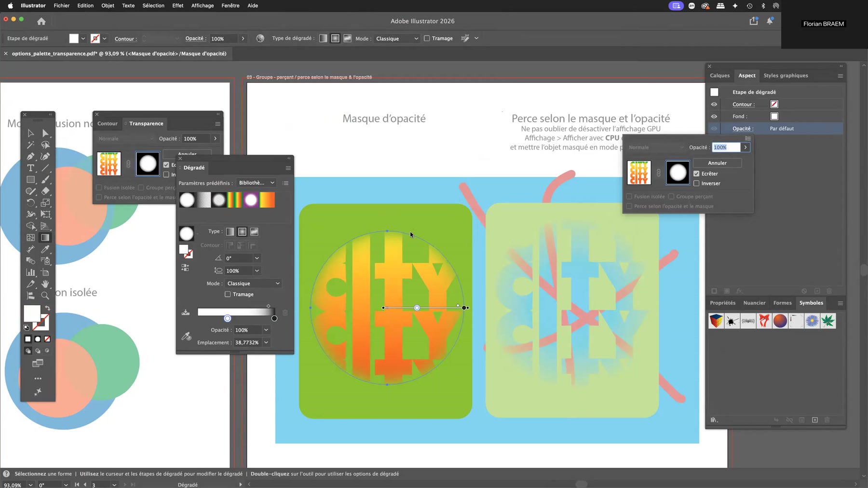
Task: Select the Scale tool
Action: pos(45,203)
